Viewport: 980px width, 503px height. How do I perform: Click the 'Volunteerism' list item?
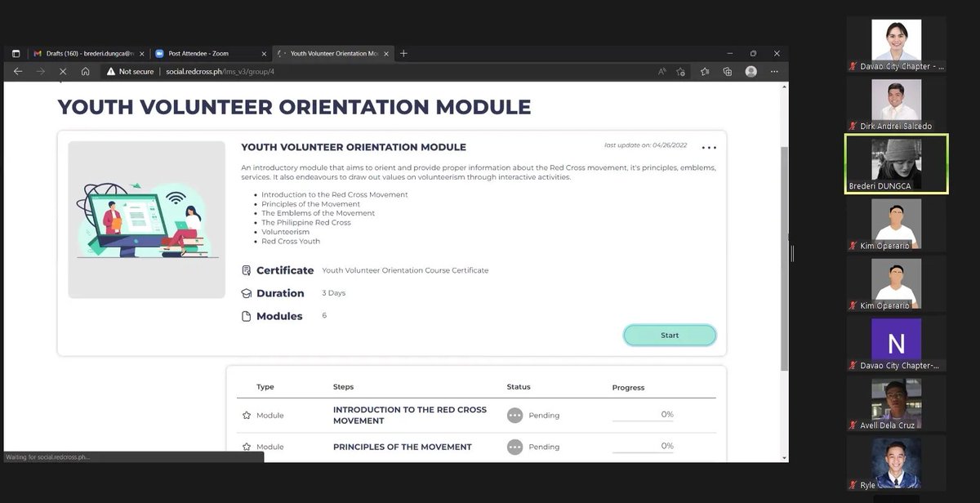click(x=286, y=232)
